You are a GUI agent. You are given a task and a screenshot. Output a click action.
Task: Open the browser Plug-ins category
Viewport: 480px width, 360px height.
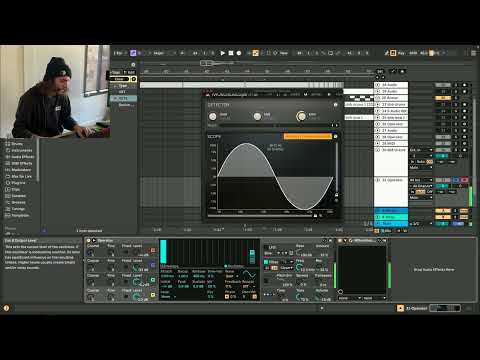[x=18, y=183]
